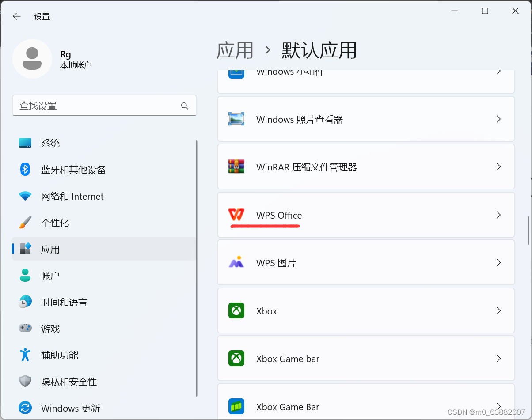Image resolution: width=532 pixels, height=420 pixels.
Task: Click the Rg 本地帐户 profile name
Action: click(x=76, y=60)
